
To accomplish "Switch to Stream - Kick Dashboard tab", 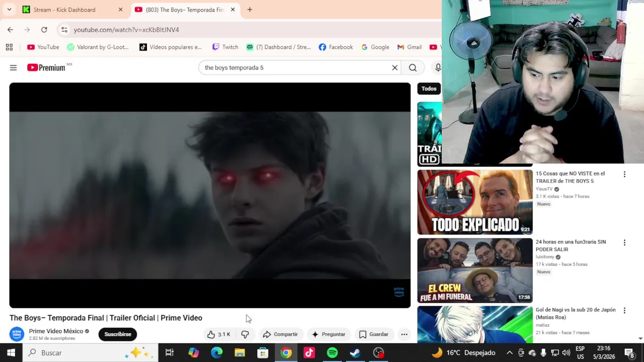I will point(72,10).
